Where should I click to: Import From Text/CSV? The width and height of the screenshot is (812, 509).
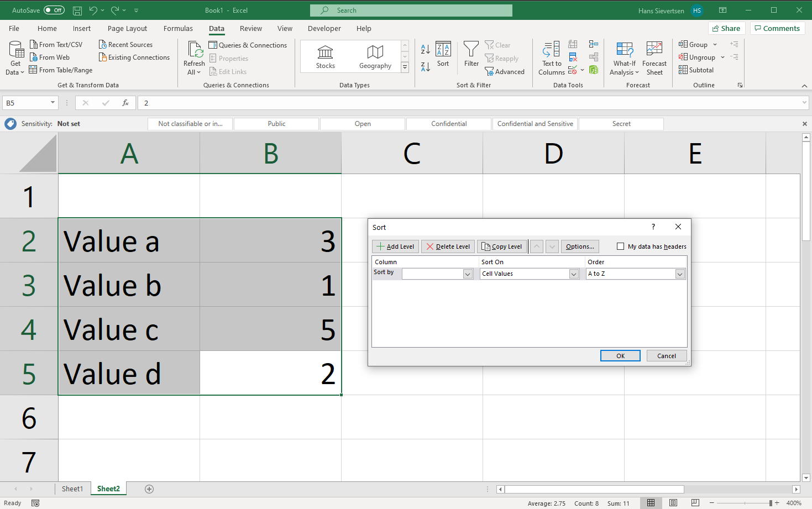pos(56,44)
